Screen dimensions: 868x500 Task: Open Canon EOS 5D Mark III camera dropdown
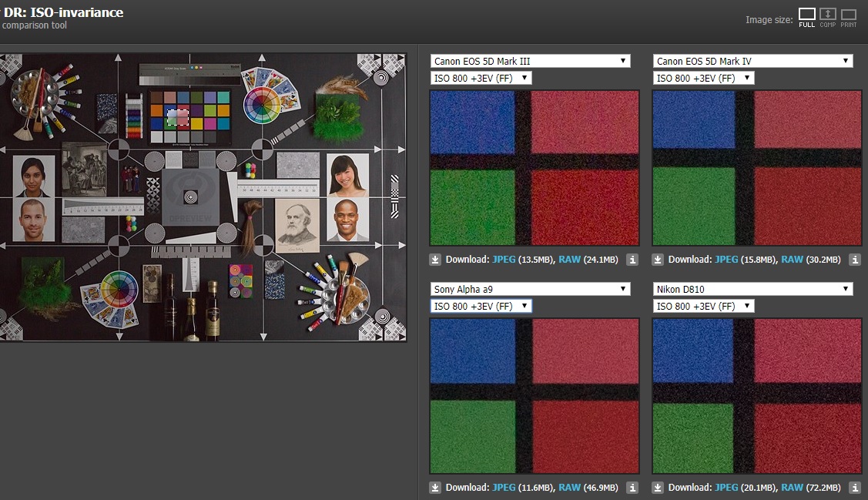pos(531,61)
